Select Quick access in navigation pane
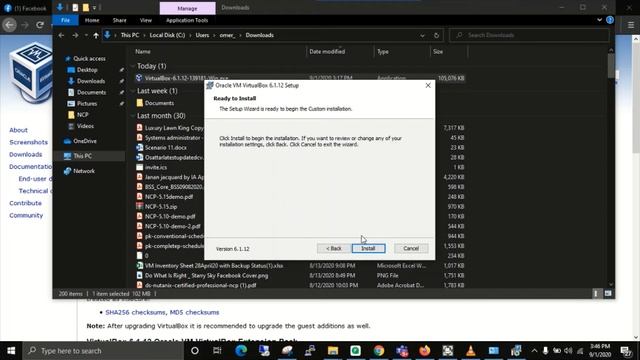Viewport: 640px width, 360px height. click(89, 59)
